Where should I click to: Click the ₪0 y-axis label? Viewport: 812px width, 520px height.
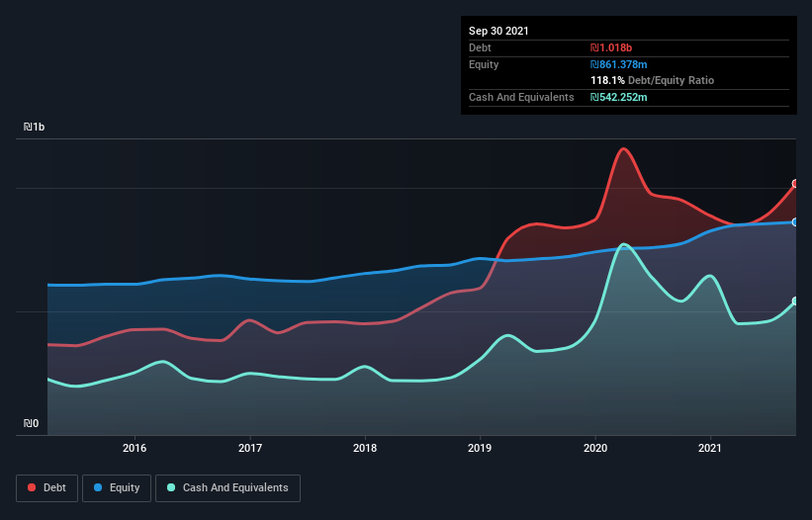click(x=31, y=423)
